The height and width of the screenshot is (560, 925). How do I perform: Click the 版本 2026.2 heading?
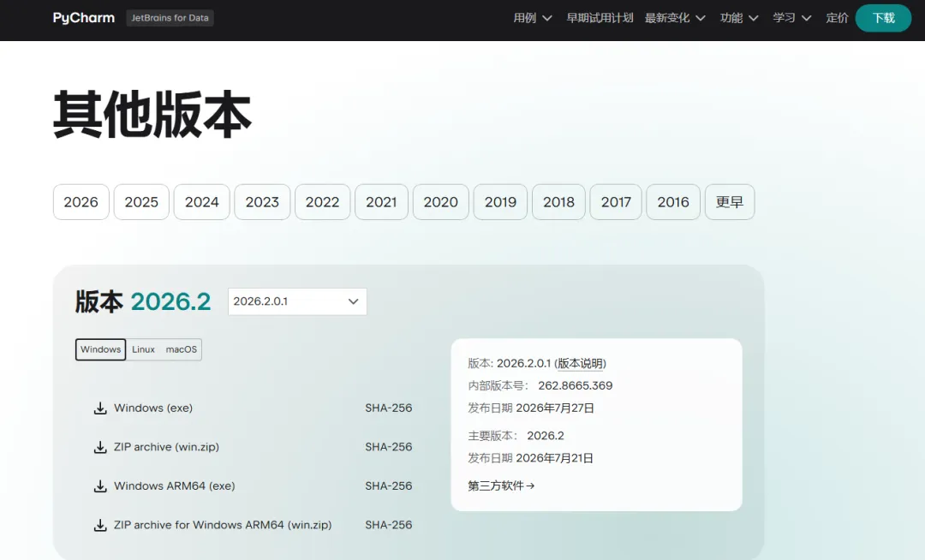pos(143,301)
